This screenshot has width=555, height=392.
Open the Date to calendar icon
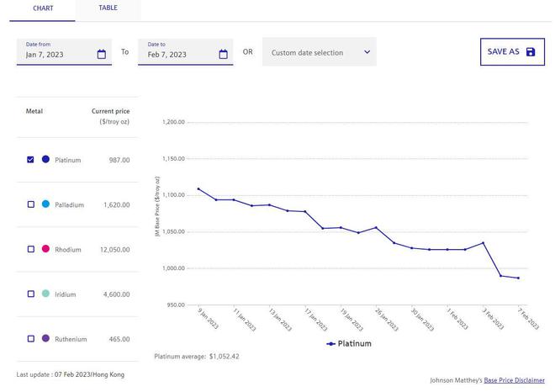tap(223, 55)
